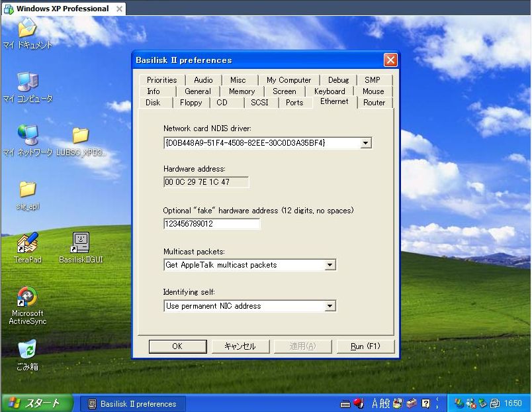
Task: Click the Hardware address read-only field
Action: click(x=206, y=182)
